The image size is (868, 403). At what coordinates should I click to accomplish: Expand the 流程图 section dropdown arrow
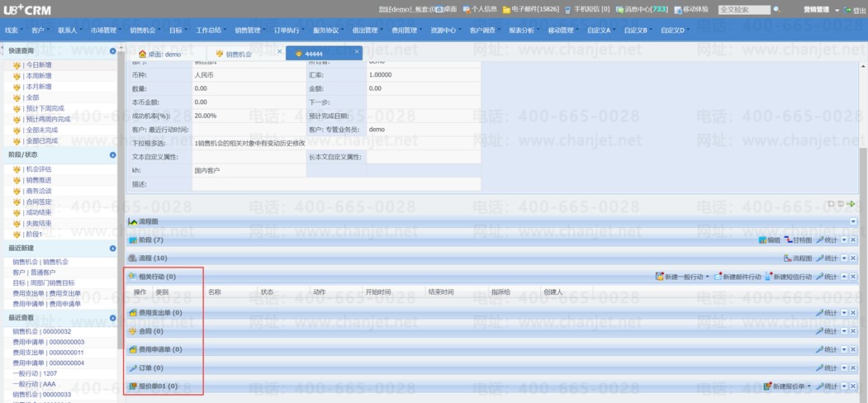(x=853, y=221)
